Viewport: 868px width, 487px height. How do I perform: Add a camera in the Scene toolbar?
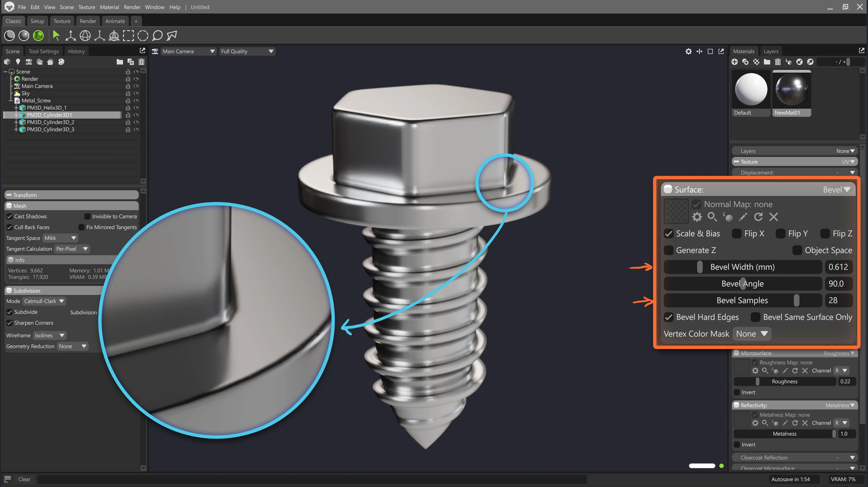pos(29,62)
